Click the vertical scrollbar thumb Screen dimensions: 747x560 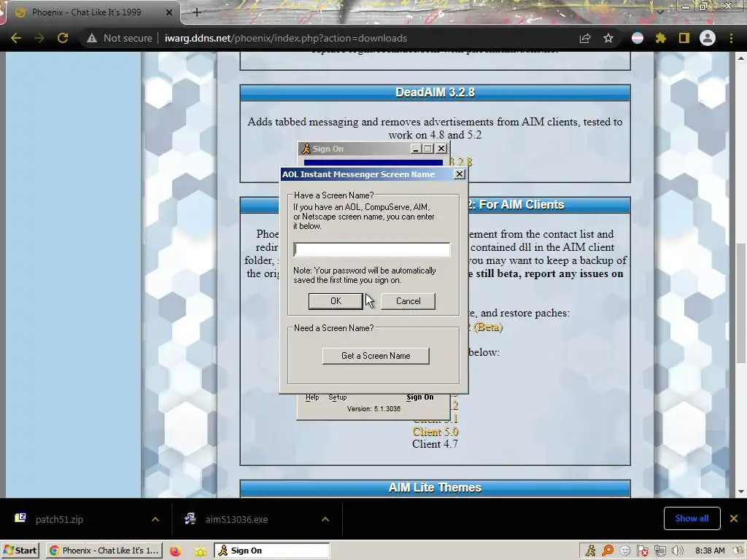tap(741, 303)
